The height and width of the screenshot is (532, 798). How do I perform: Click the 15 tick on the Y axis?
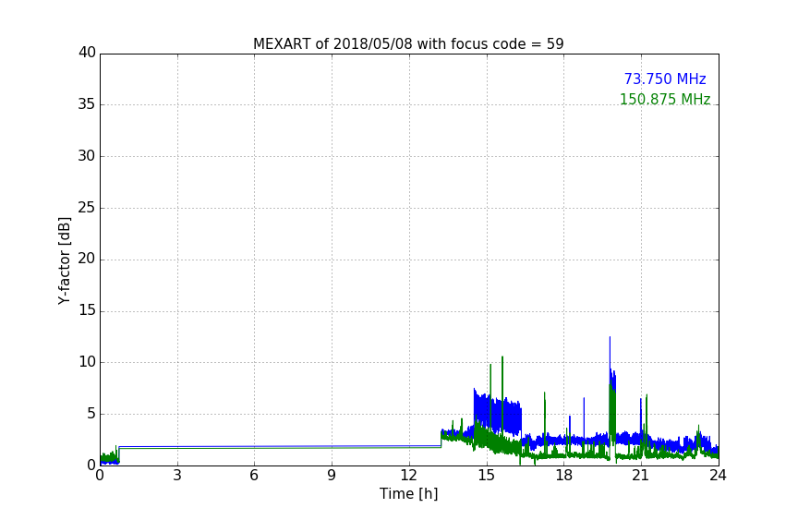coord(87,310)
